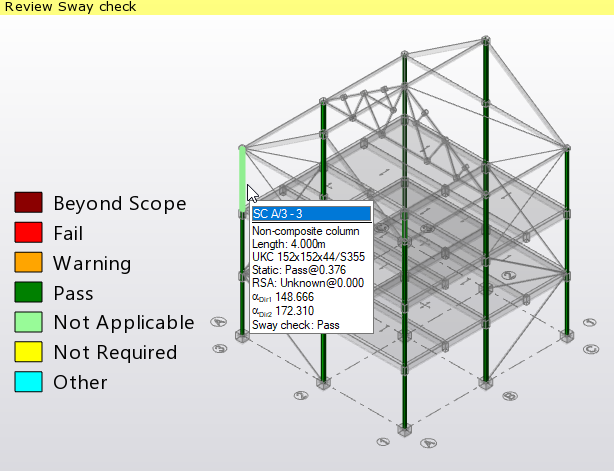
Task: Select the "Fail" legend text
Action: (x=68, y=233)
